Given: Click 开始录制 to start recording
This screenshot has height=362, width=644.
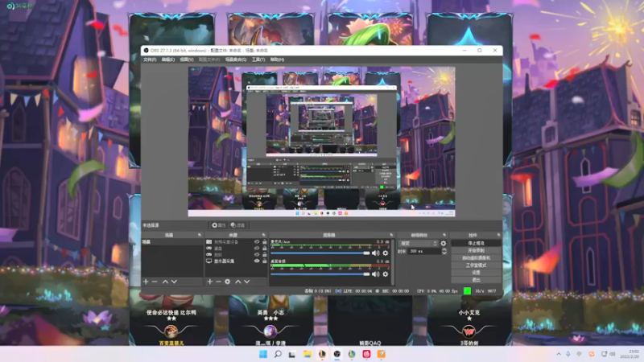Looking at the screenshot, I should tap(476, 250).
